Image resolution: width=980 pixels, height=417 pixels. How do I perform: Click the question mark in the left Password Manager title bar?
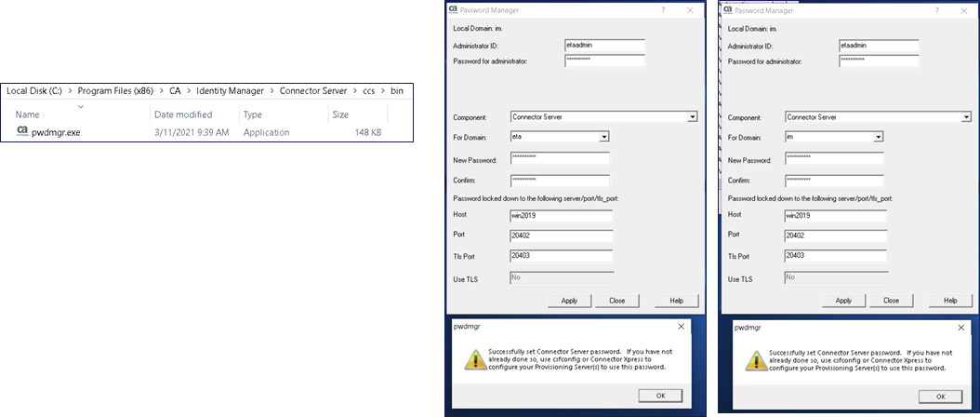tap(662, 9)
